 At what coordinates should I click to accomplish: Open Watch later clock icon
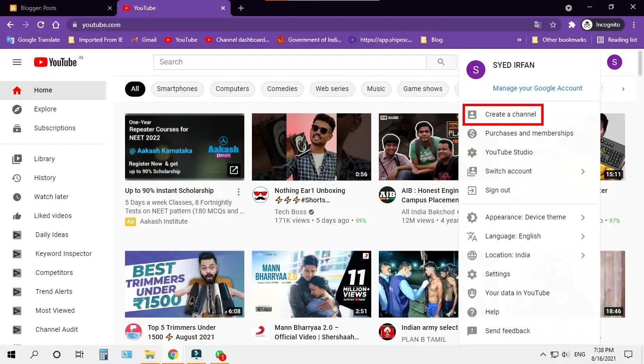tap(17, 197)
